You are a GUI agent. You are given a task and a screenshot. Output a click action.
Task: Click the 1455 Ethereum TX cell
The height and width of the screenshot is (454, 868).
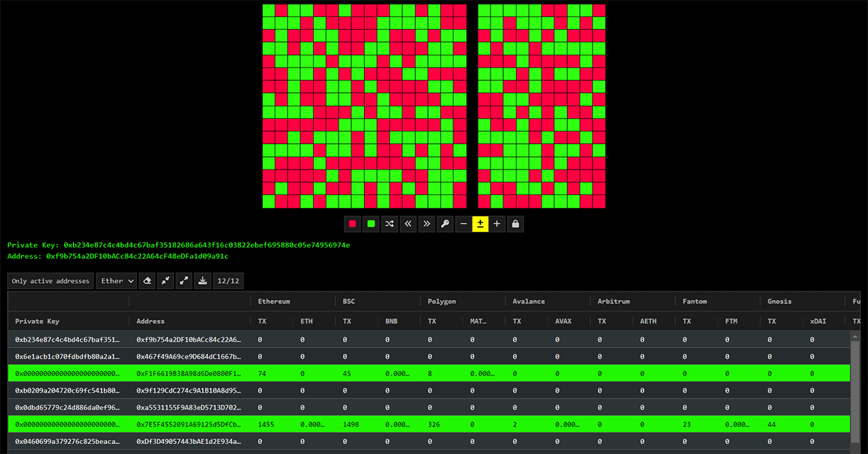pyautogui.click(x=271, y=424)
